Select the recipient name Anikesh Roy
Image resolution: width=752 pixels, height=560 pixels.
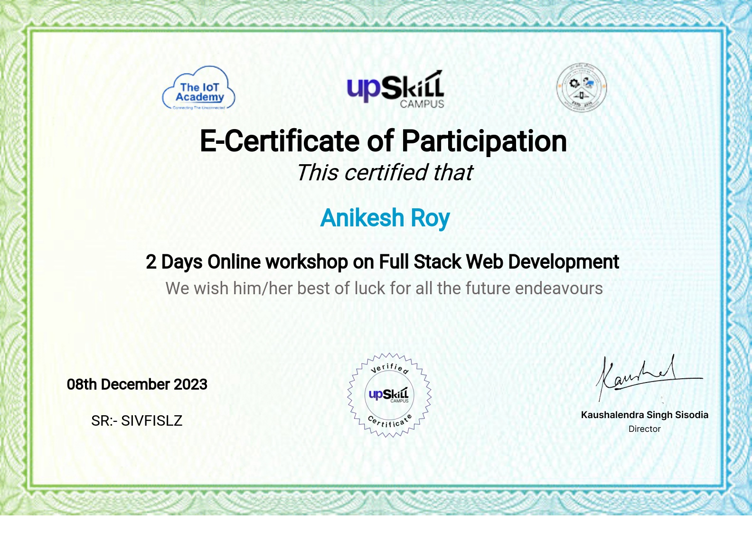click(x=385, y=218)
